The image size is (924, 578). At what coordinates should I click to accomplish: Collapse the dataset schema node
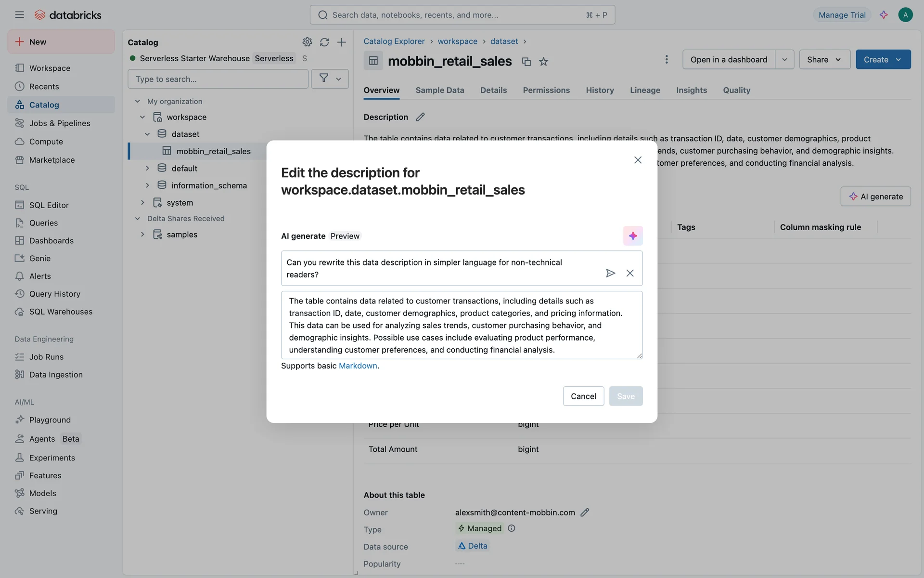(x=147, y=134)
